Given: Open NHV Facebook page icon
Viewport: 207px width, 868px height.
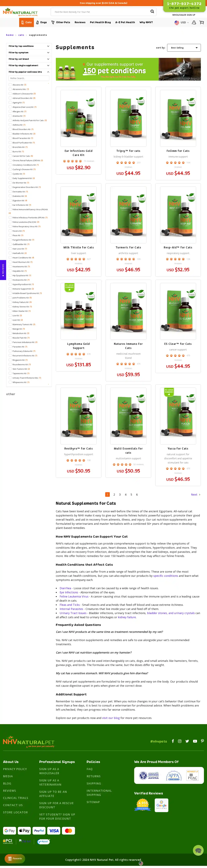Looking at the screenshot, I should point(173,741).
